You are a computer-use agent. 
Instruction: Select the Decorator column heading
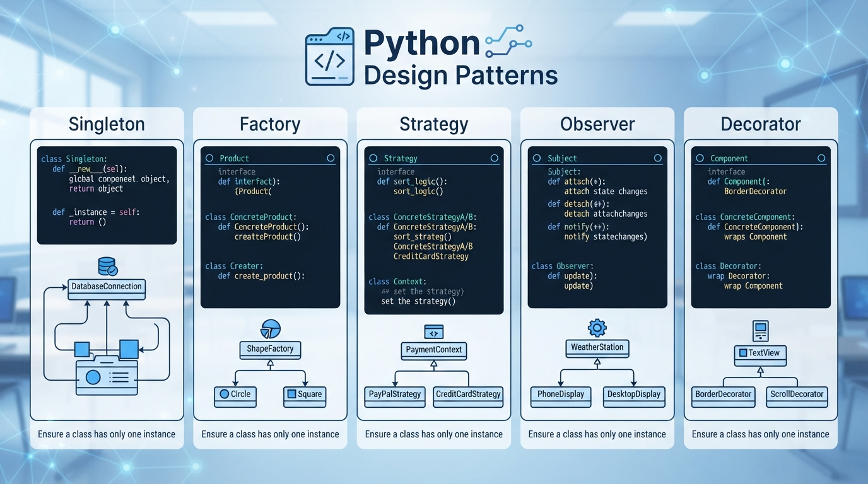761,124
